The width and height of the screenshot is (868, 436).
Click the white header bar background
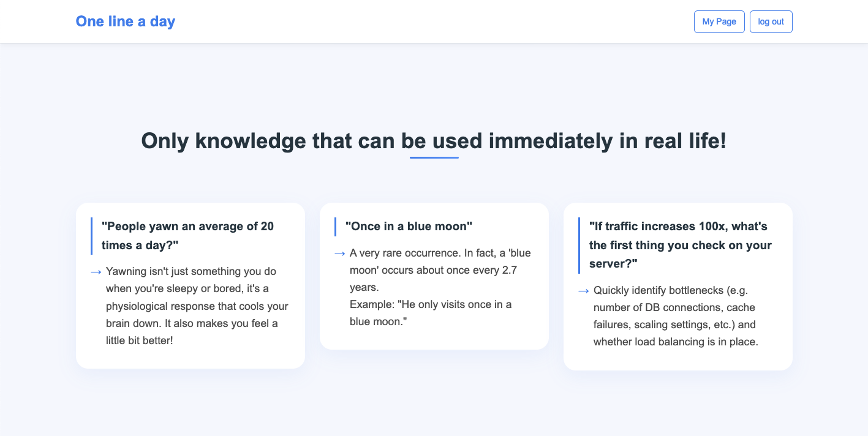pyautogui.click(x=429, y=21)
